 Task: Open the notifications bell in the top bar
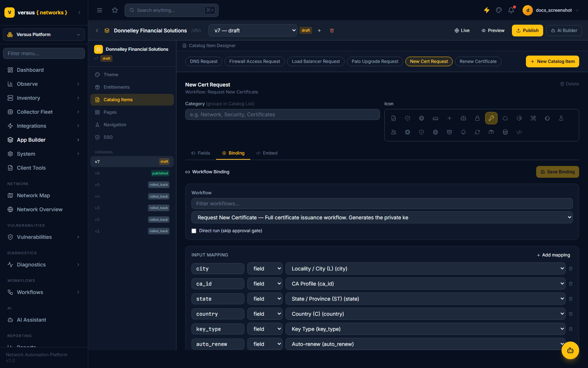511,10
